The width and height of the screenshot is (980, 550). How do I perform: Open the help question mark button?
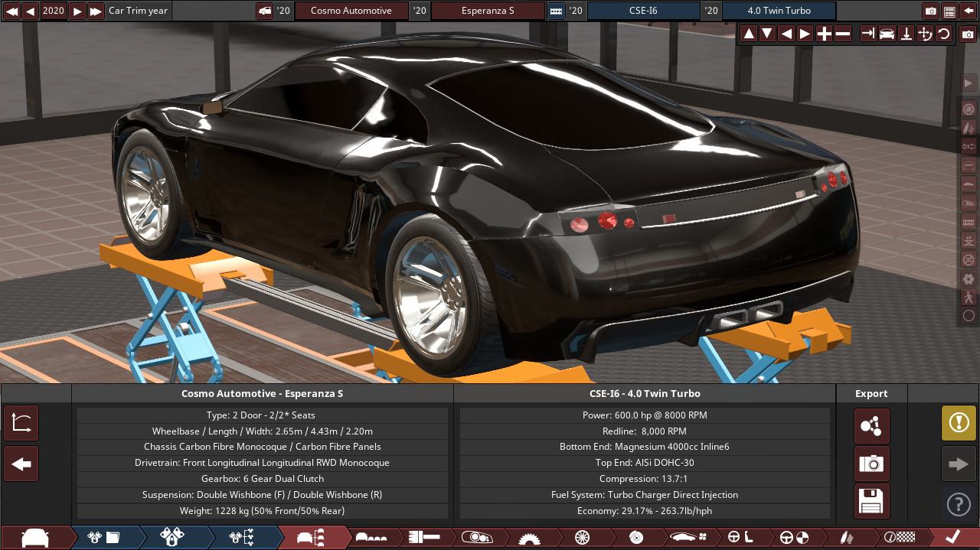pyautogui.click(x=959, y=504)
